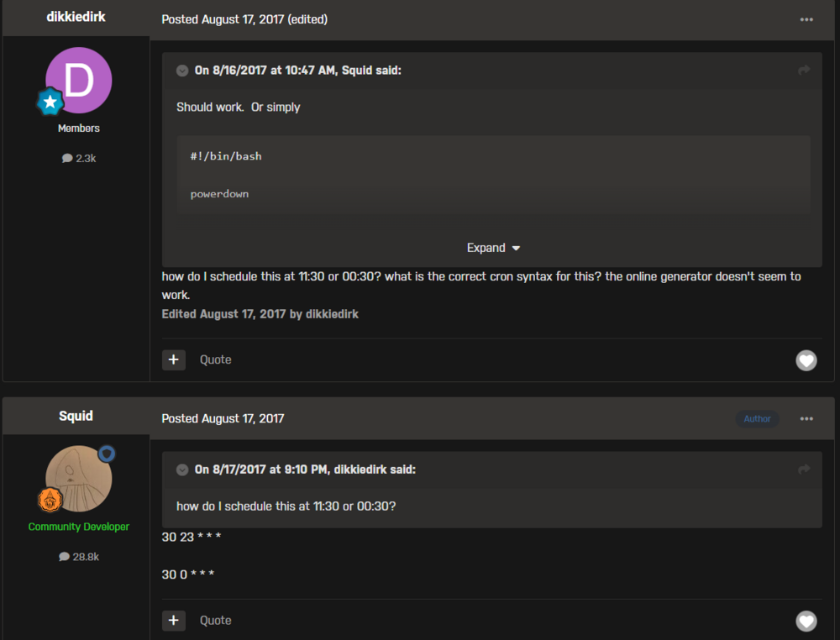
Task: Click Posted August 17, 2017 (edited) timestamp
Action: point(244,20)
